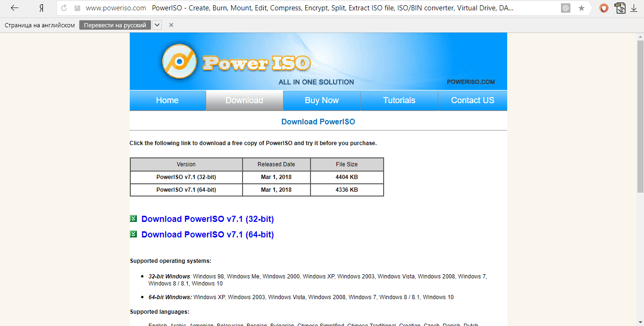Open the Buy Now tab

322,100
